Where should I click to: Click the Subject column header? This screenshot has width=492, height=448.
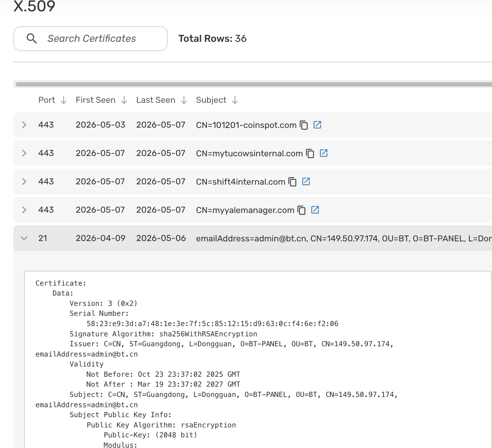point(211,100)
